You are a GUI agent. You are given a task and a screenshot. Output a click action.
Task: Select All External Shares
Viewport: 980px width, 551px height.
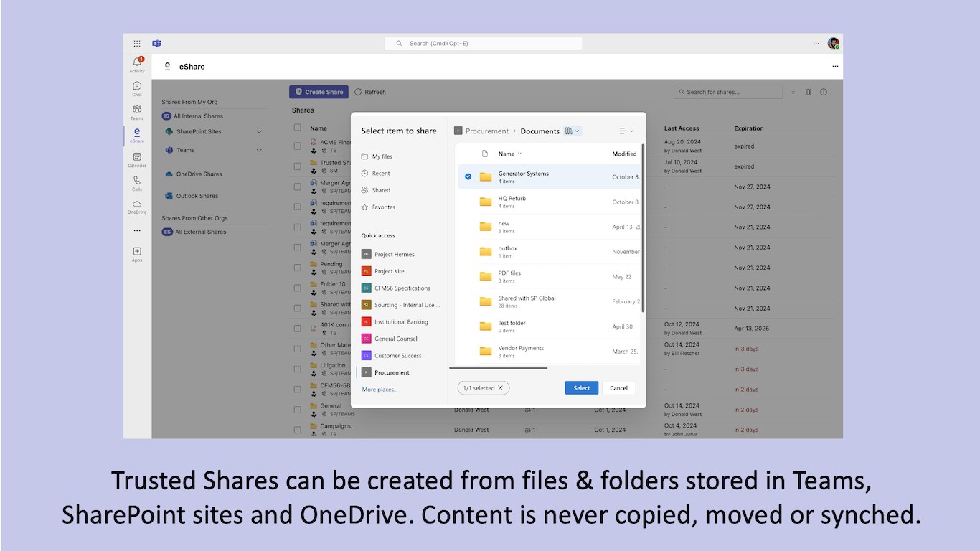(x=194, y=232)
